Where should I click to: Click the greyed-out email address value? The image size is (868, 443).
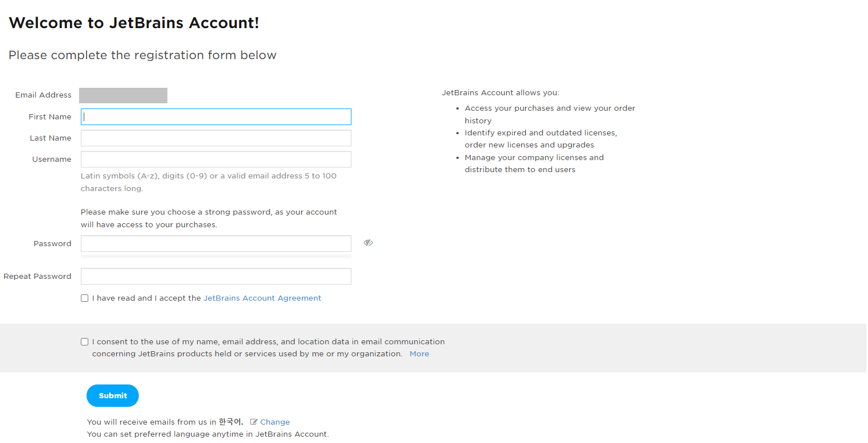(123, 95)
